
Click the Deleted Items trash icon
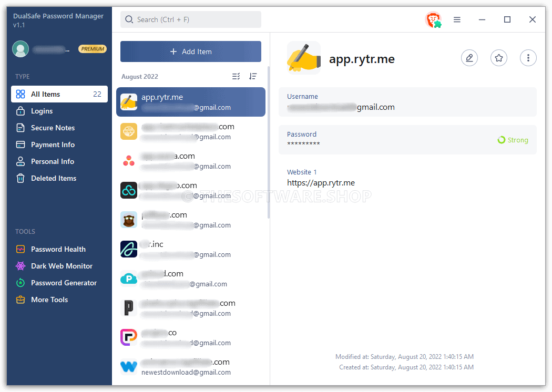pos(21,179)
